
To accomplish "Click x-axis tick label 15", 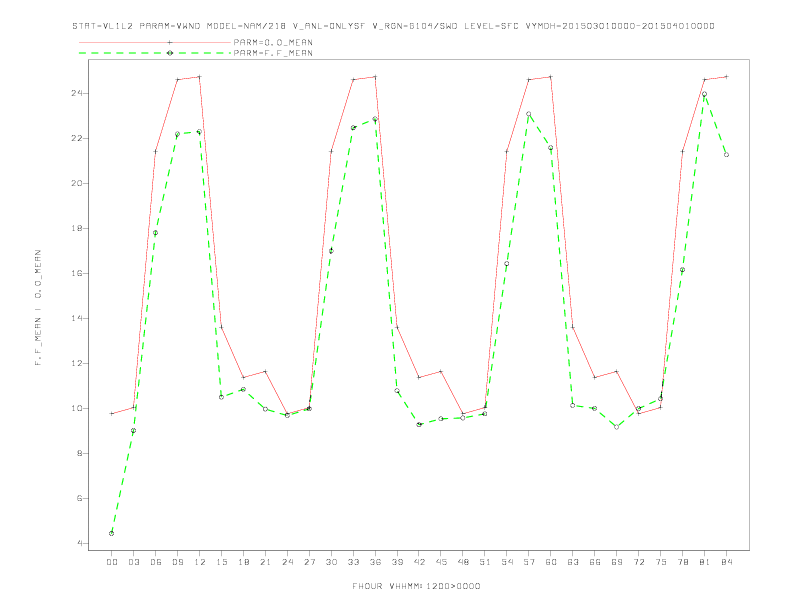I will (x=221, y=562).
